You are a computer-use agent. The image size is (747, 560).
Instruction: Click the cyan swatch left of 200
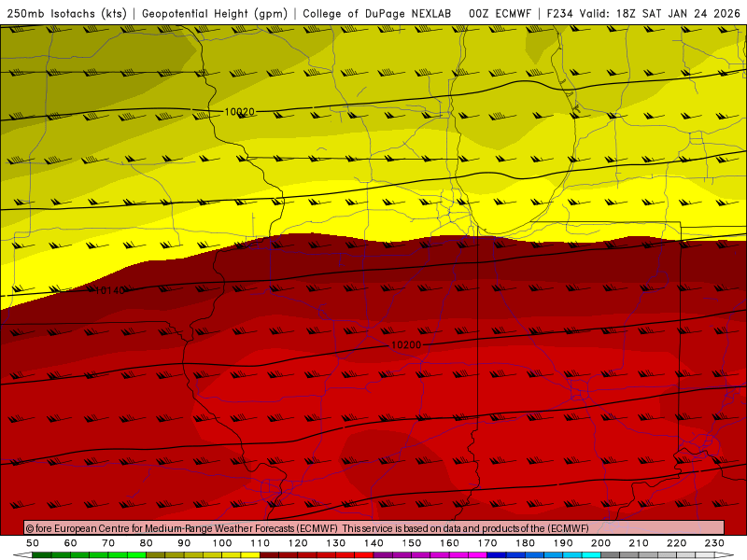[x=591, y=554]
